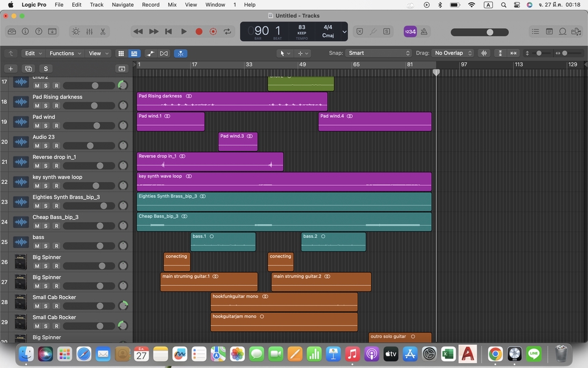Image resolution: width=588 pixels, height=368 pixels.
Task: Open the List Editors panel icon
Action: (535, 31)
